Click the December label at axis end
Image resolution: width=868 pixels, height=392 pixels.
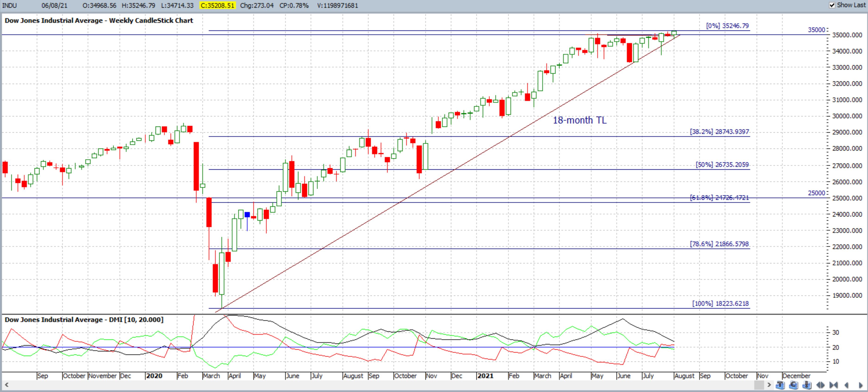pos(797,376)
